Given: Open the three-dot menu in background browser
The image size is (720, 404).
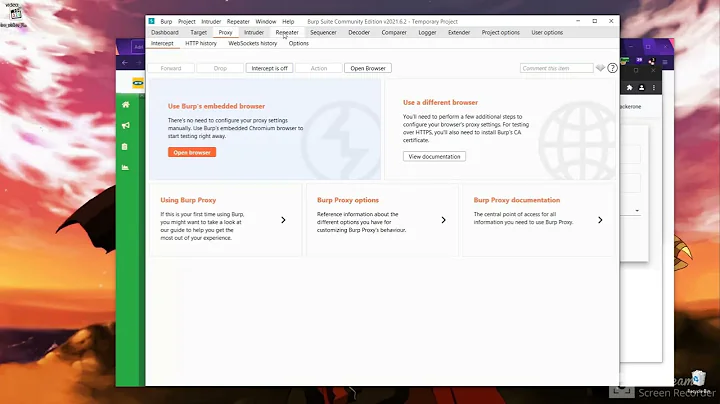Looking at the screenshot, I should pos(654,87).
